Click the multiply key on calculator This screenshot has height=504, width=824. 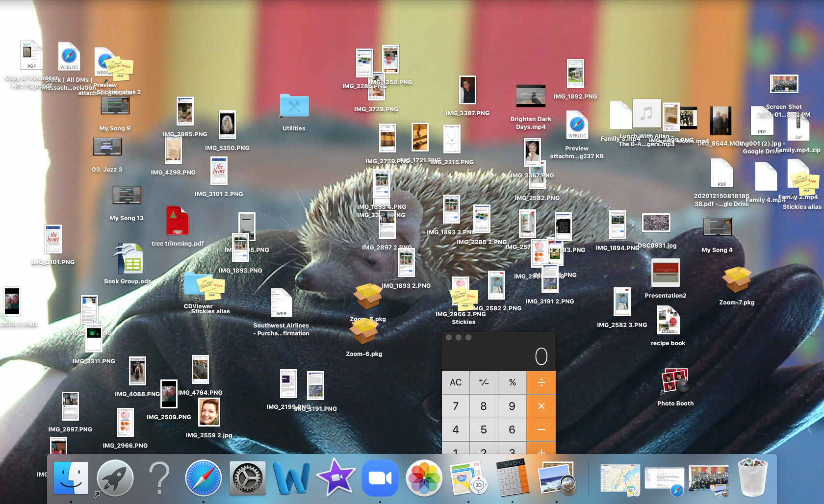pos(541,406)
